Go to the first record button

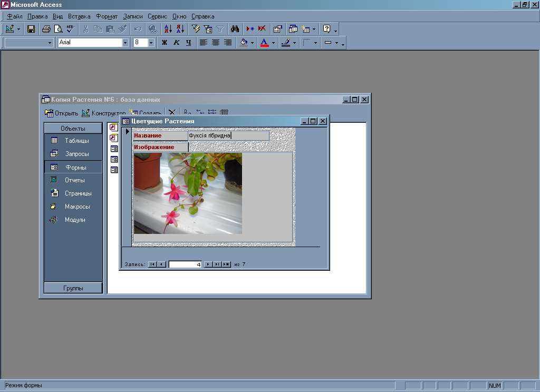coord(152,264)
